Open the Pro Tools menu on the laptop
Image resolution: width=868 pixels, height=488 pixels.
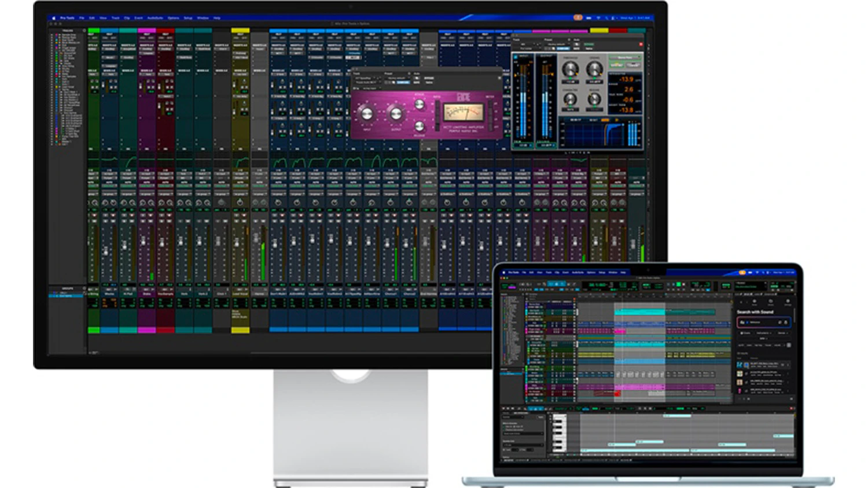[514, 272]
